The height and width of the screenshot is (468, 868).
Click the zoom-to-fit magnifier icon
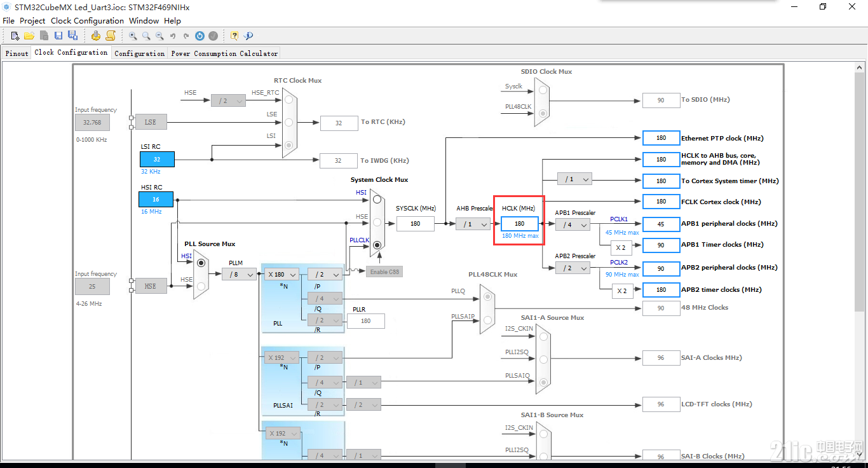(146, 36)
